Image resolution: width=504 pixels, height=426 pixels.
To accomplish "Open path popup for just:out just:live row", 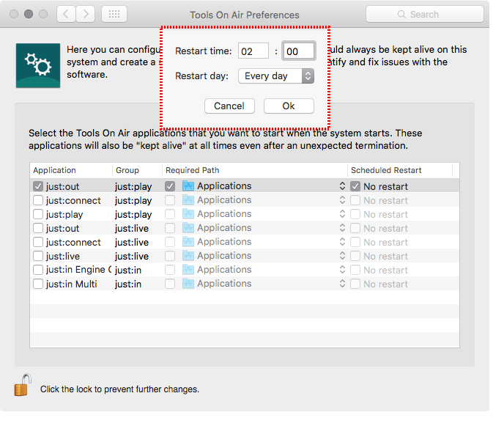I will pyautogui.click(x=342, y=228).
